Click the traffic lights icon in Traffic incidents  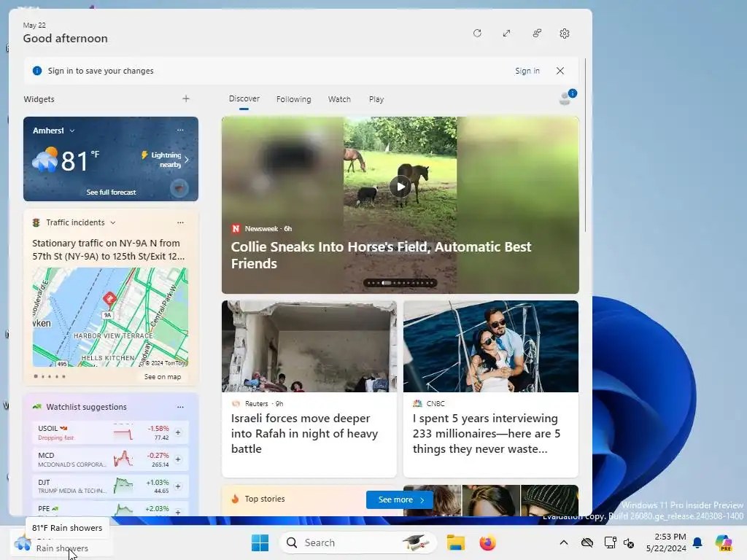tap(36, 222)
